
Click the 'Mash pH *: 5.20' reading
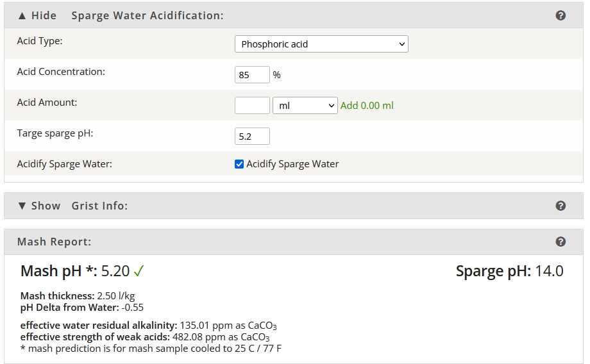tap(75, 270)
